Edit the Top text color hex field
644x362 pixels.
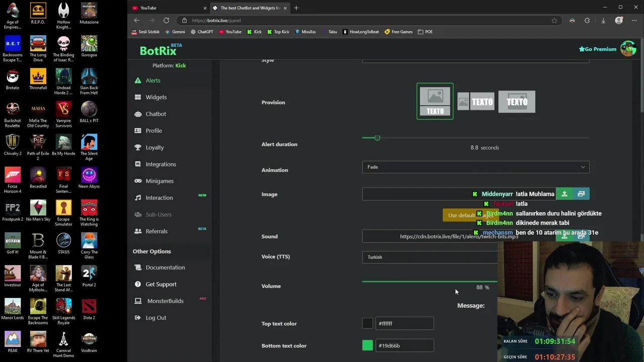click(405, 323)
